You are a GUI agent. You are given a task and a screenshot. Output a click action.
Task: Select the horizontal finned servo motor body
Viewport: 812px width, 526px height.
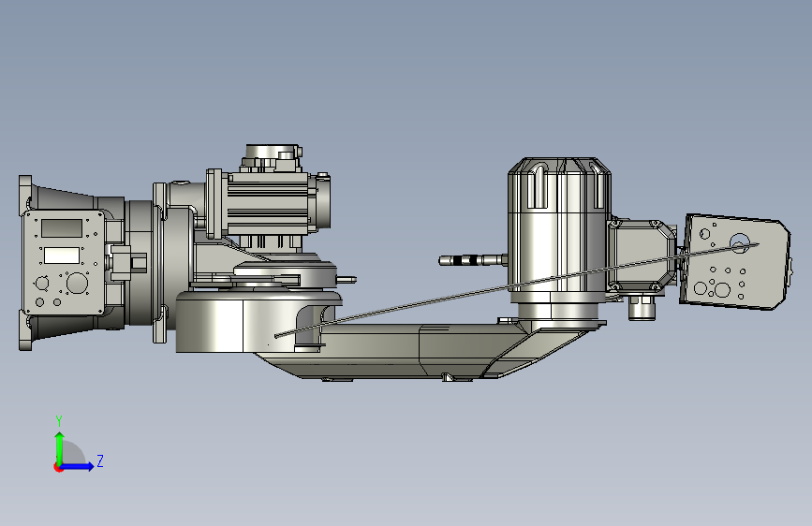[x=270, y=203]
